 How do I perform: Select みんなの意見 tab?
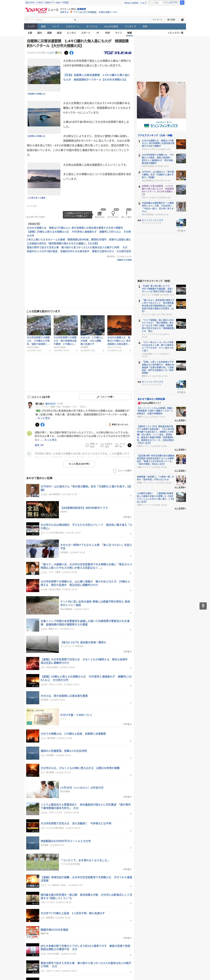[111, 26]
